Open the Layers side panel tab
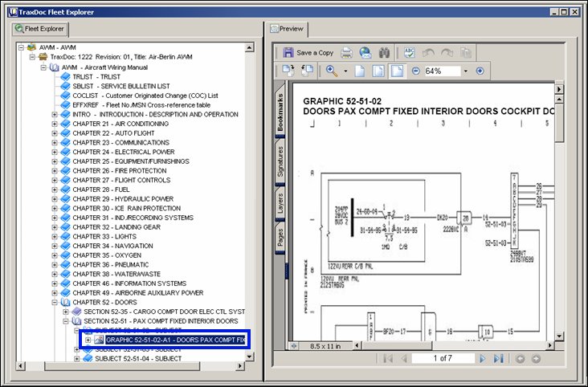 click(x=280, y=204)
